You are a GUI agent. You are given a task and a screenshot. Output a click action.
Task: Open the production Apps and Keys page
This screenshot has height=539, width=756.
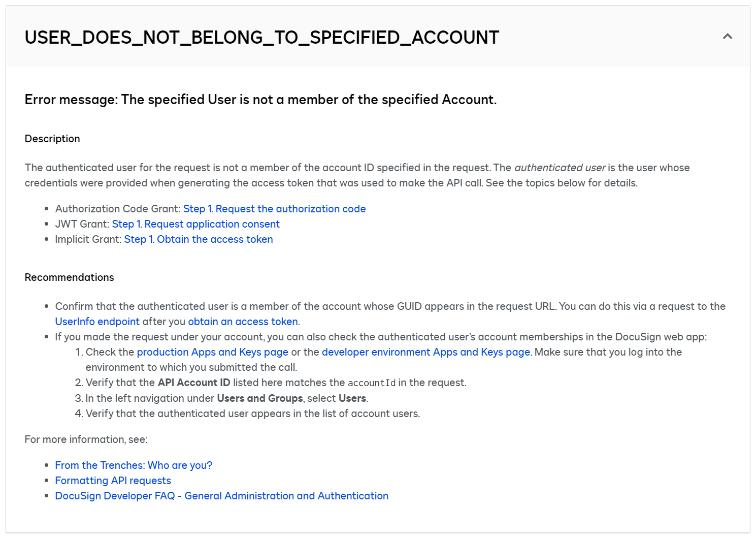click(212, 352)
